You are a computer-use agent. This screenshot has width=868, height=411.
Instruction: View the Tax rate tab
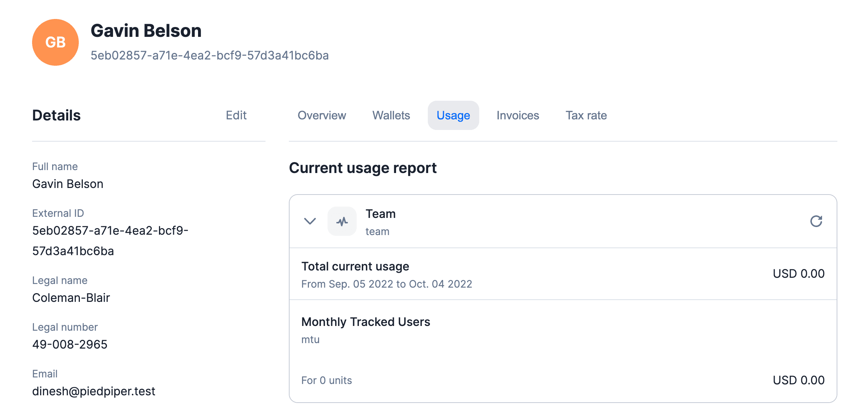coord(586,115)
